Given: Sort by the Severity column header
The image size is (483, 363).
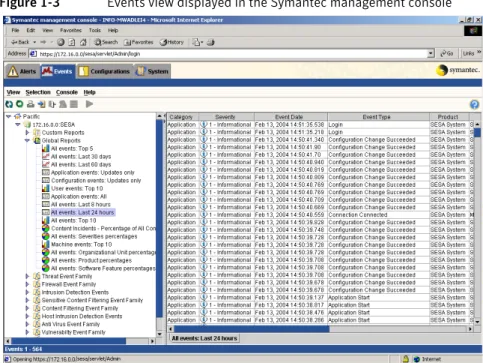Looking at the screenshot, I should tap(226, 117).
